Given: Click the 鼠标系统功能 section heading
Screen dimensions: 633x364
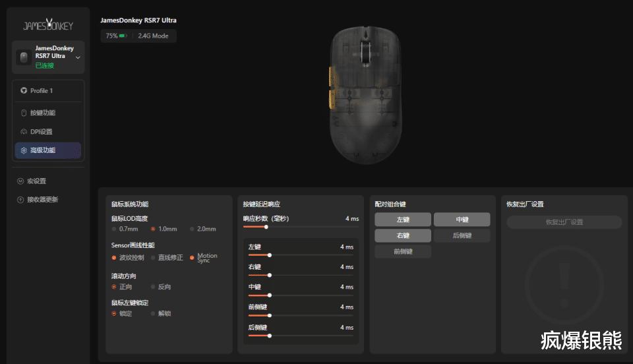Looking at the screenshot, I should tap(130, 204).
